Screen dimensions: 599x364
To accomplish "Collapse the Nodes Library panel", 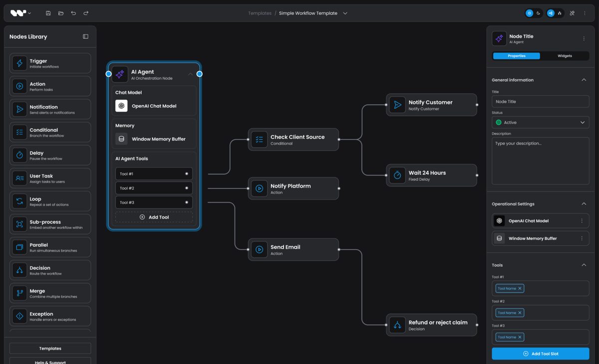I will pos(85,36).
